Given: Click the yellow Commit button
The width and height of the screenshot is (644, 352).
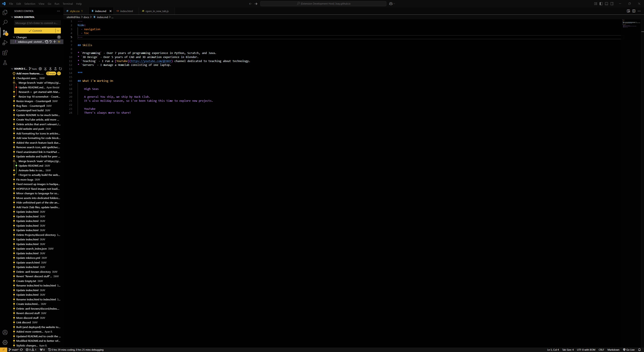Looking at the screenshot, I should 35,31.
